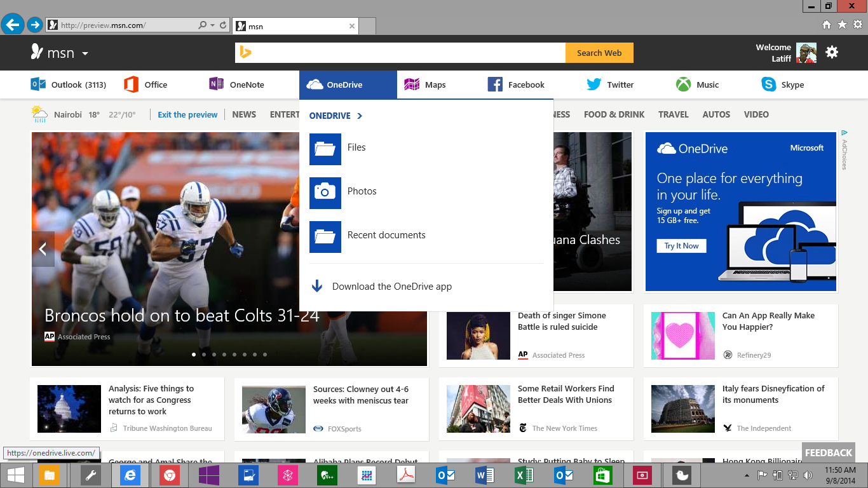Close the msn browser tab
This screenshot has height=488, width=868.
(x=352, y=26)
